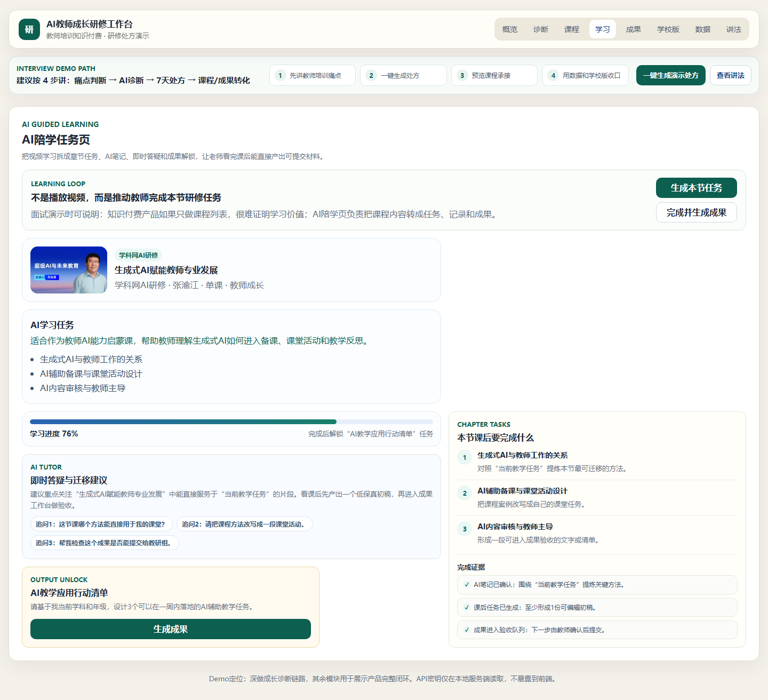Select step 4 用数据和学校版收口
This screenshot has height=700, width=768.
(585, 75)
